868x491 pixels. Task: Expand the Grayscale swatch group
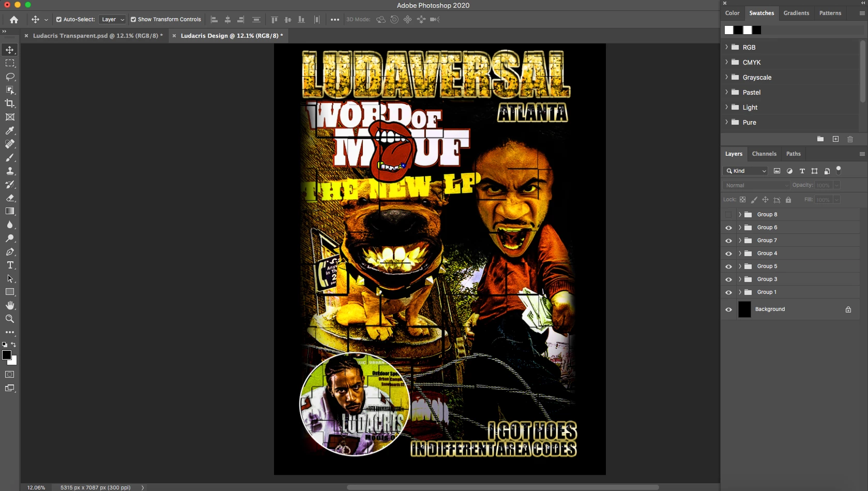point(726,77)
